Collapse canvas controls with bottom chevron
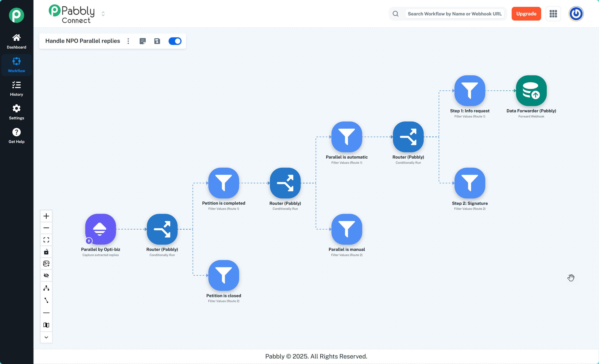This screenshot has width=599, height=364. [x=46, y=337]
